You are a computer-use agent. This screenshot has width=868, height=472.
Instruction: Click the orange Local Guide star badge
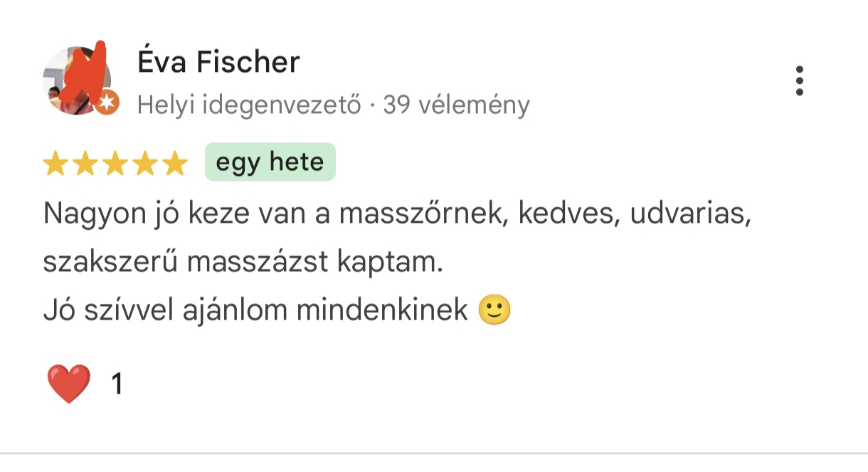(107, 104)
